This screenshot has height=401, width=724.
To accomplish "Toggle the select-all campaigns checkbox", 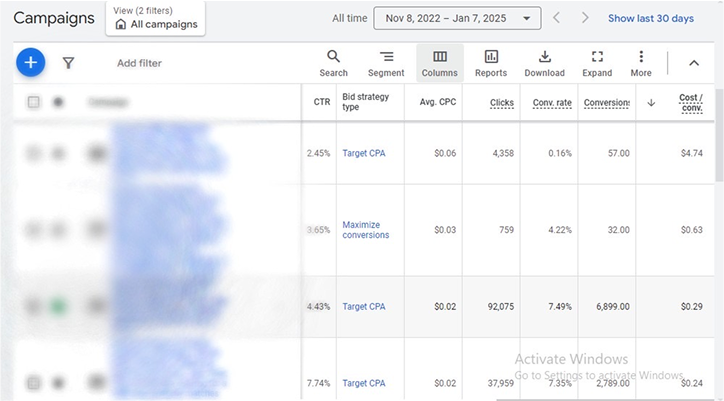I will 34,102.
